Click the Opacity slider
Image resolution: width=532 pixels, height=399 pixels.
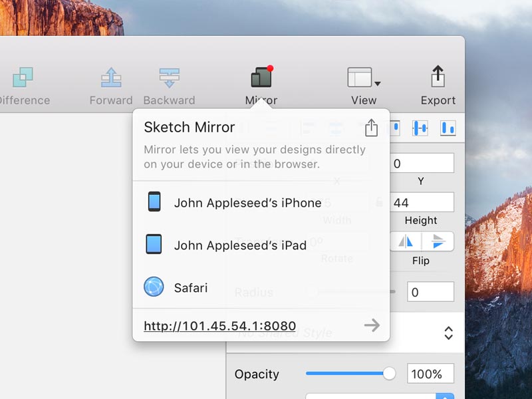(351, 374)
